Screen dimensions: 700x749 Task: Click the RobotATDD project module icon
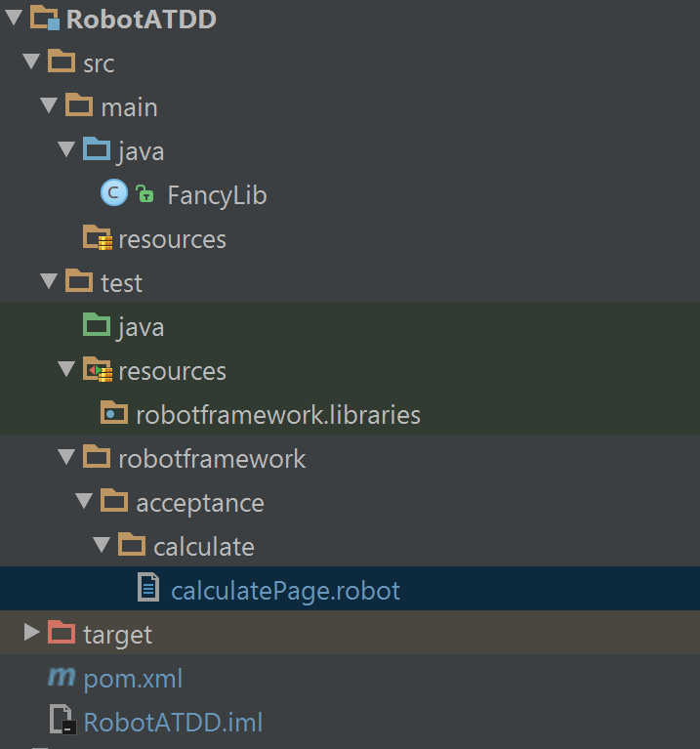45,19
